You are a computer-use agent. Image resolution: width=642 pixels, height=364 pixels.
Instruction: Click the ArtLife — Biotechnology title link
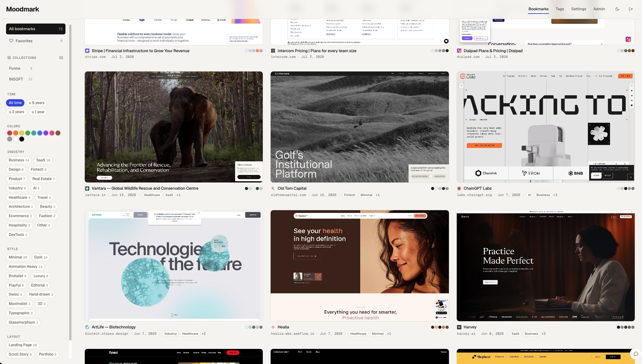coord(114,327)
